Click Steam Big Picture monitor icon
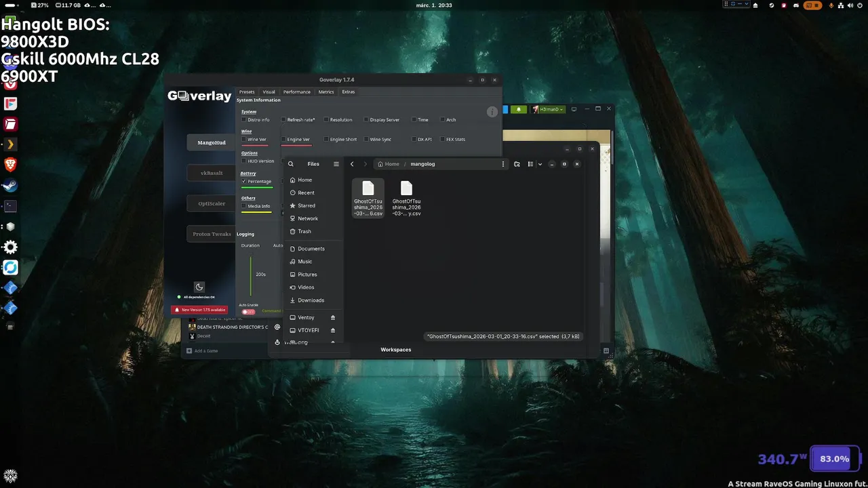 [x=574, y=109]
